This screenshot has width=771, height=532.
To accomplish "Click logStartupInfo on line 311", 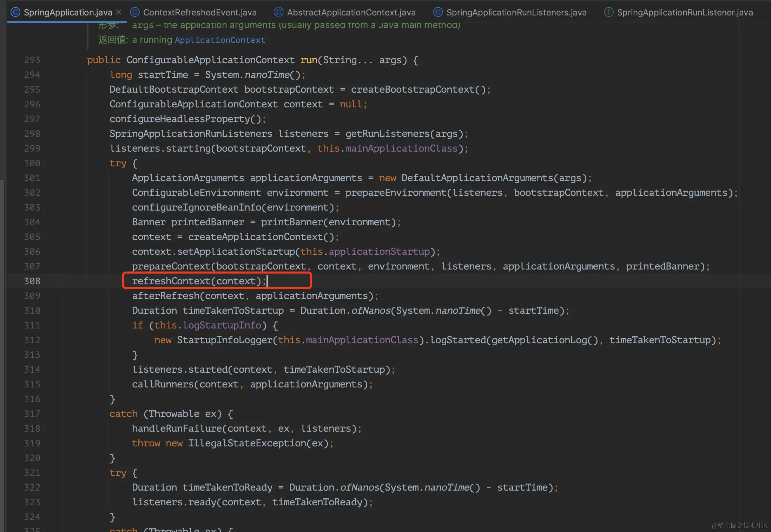I will click(x=222, y=325).
